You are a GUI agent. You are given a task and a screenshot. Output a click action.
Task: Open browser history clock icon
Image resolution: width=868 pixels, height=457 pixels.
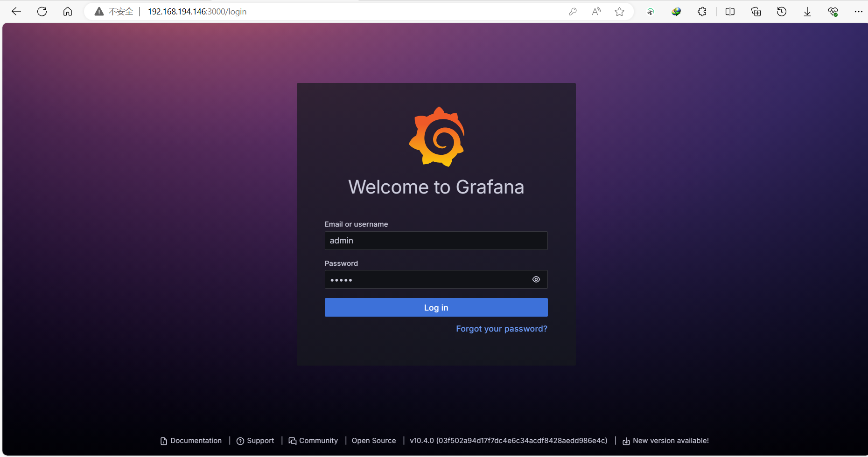pos(782,12)
